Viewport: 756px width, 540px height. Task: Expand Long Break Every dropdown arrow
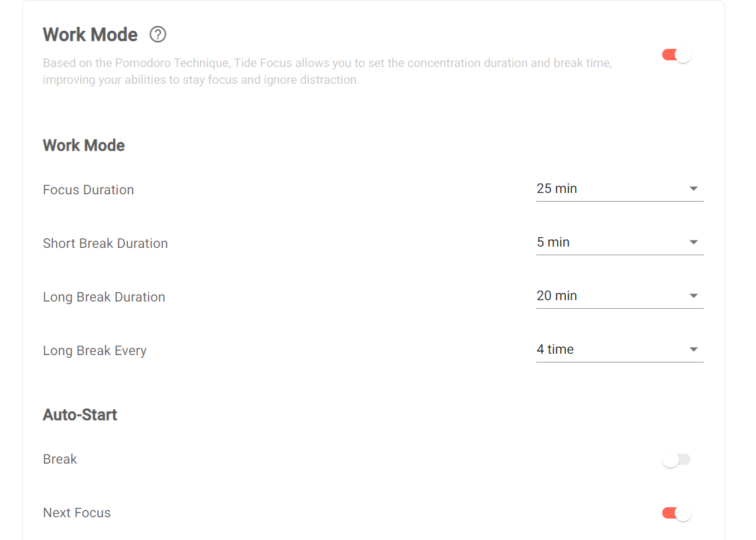694,350
